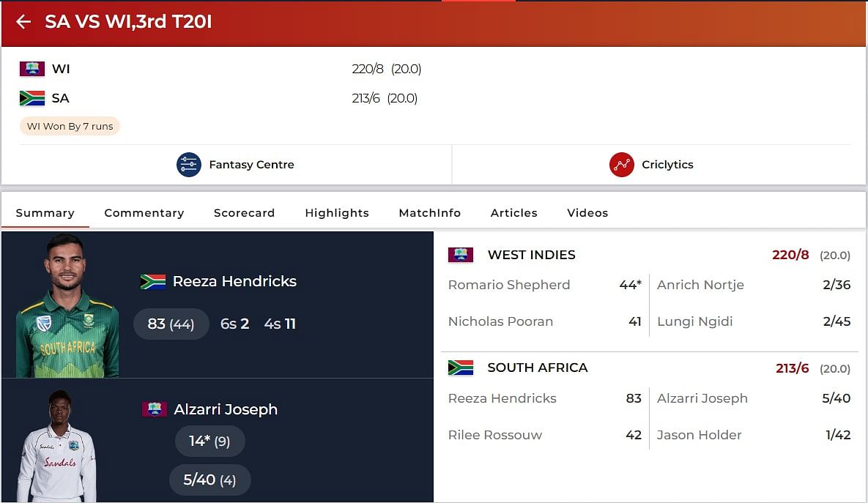Click the flag next to Alzarri Joseph name
The image size is (868, 503).
[x=155, y=409]
